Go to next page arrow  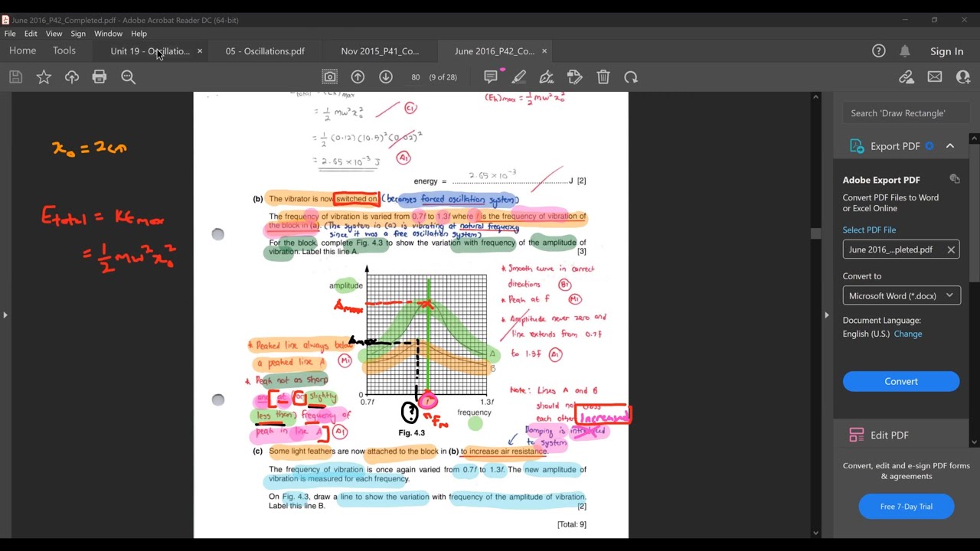pyautogui.click(x=386, y=77)
